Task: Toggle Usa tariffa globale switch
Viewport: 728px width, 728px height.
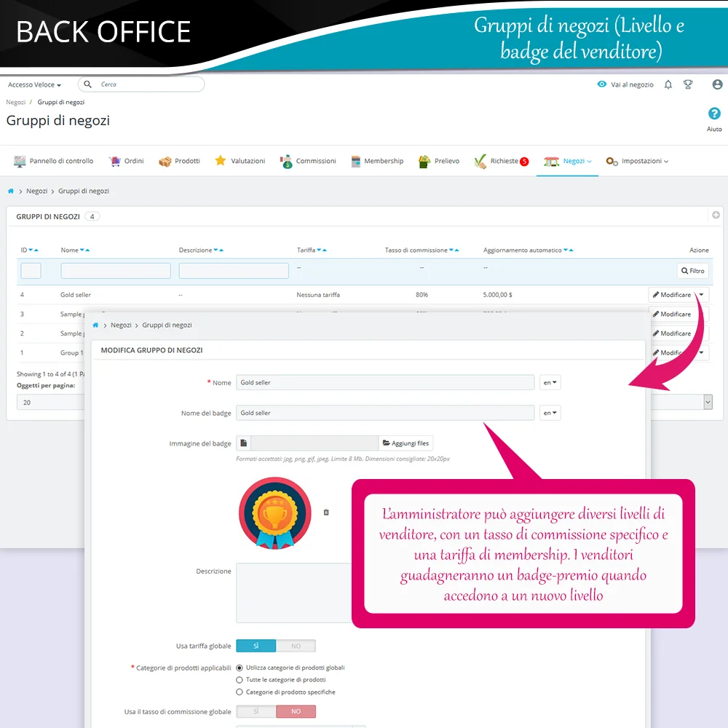Action: [276, 646]
